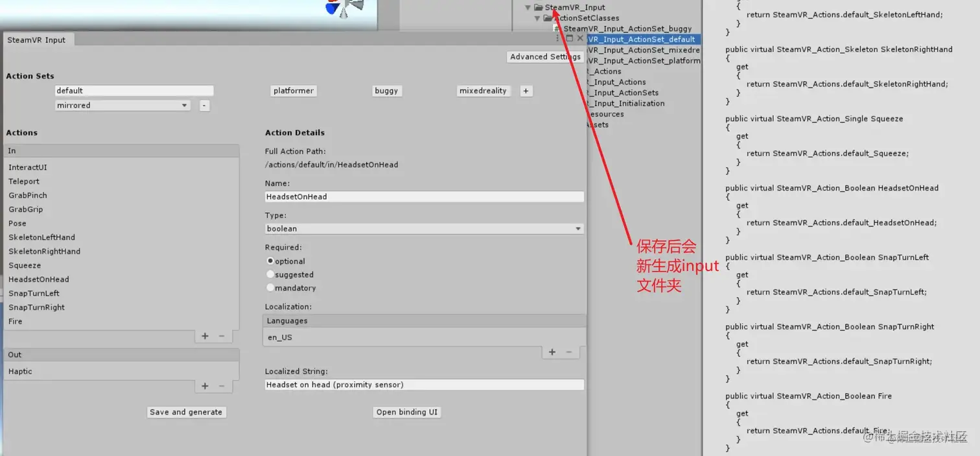Image resolution: width=980 pixels, height=456 pixels.
Task: Click the SteamVR_Input_ActionSet_buggy script icon
Action: point(557,29)
